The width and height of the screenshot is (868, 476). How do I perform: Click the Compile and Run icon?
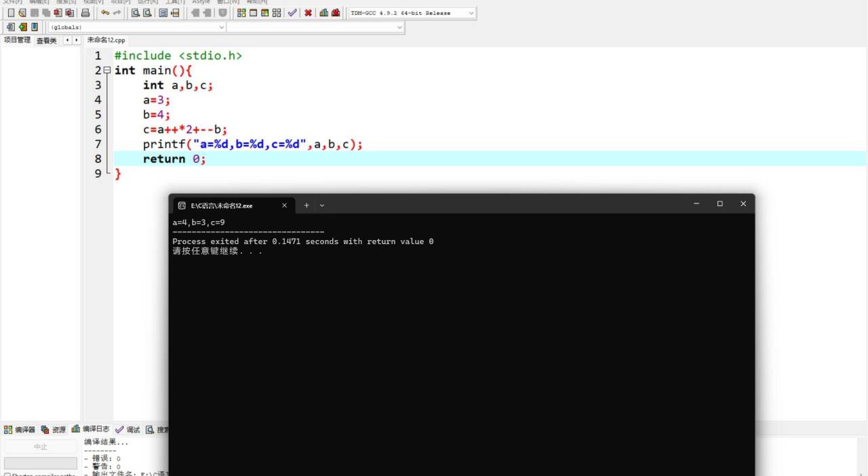point(264,13)
